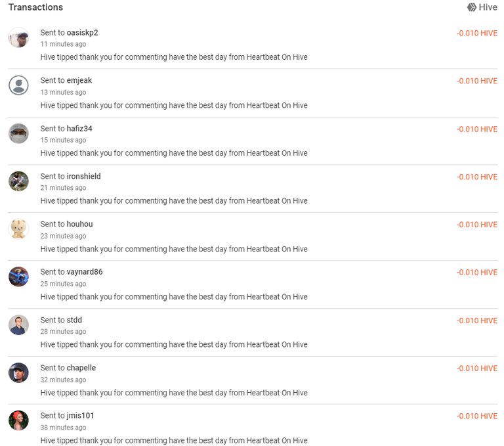The width and height of the screenshot is (504, 446).
Task: Open the ironshield username link
Action: coord(83,176)
